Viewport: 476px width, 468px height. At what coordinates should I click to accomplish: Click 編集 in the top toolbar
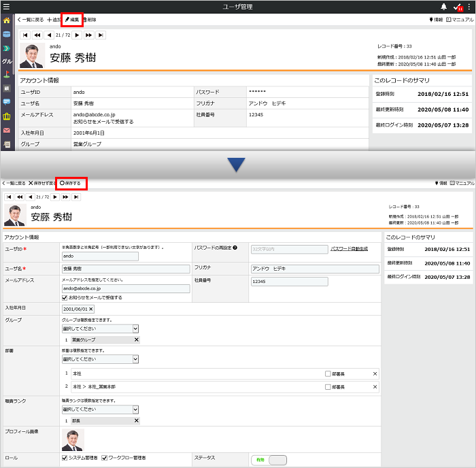click(x=72, y=20)
